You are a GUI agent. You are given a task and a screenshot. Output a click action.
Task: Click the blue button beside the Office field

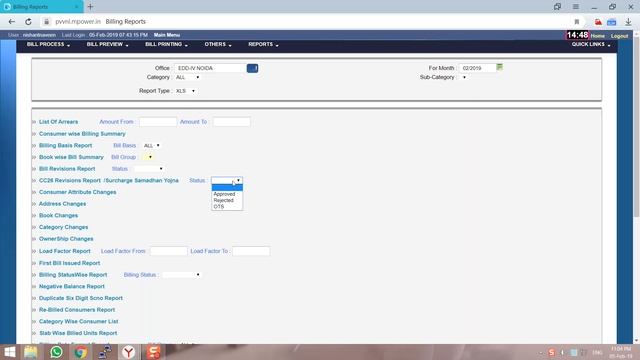pyautogui.click(x=252, y=68)
